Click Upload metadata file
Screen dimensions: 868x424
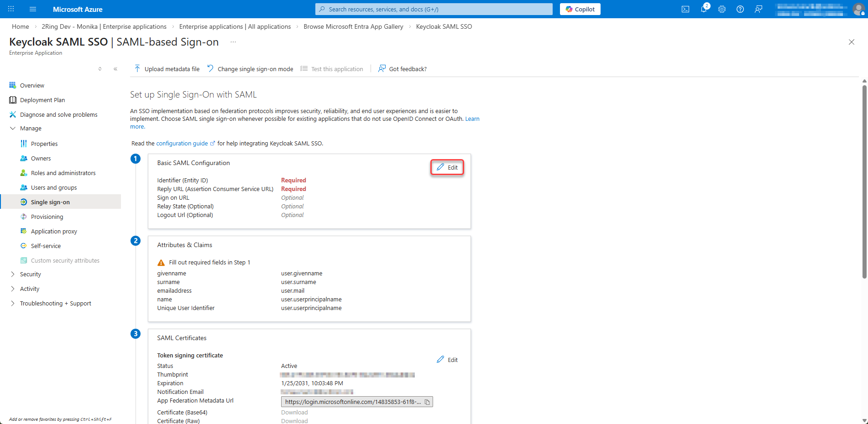(x=167, y=69)
